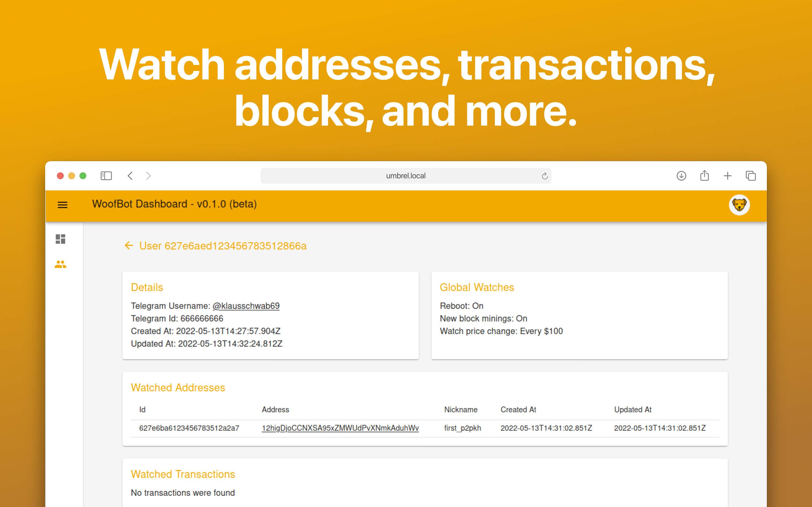812x507 pixels.
Task: Click the Id column header
Action: 142,410
